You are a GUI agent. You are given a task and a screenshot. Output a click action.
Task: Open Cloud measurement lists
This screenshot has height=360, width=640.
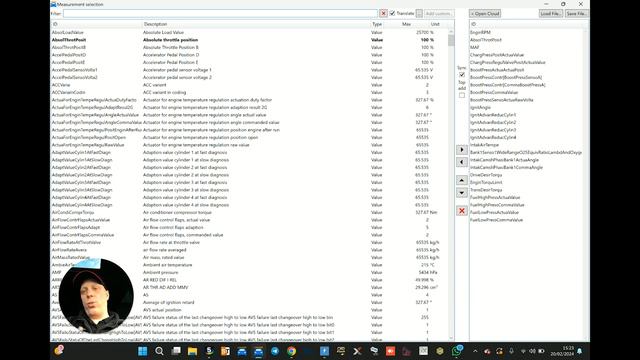(x=485, y=13)
